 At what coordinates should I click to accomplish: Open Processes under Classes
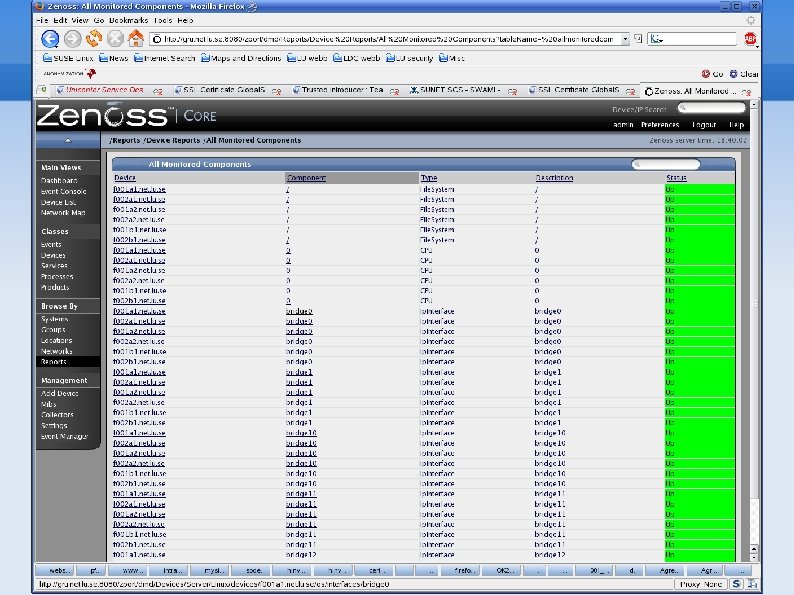click(x=57, y=276)
